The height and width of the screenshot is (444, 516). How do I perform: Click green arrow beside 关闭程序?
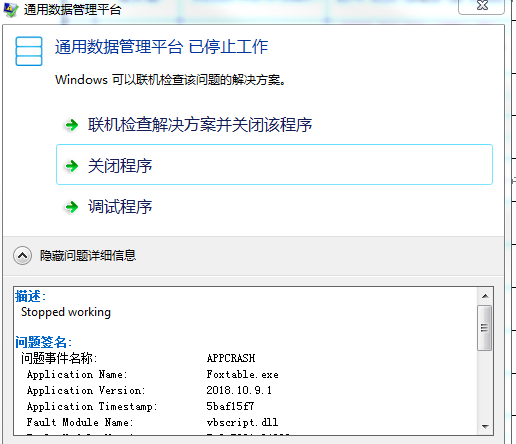pyautogui.click(x=71, y=166)
